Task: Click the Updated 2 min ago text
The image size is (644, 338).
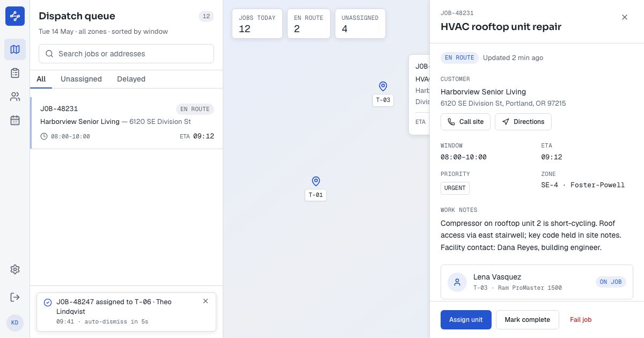Action: tap(513, 58)
